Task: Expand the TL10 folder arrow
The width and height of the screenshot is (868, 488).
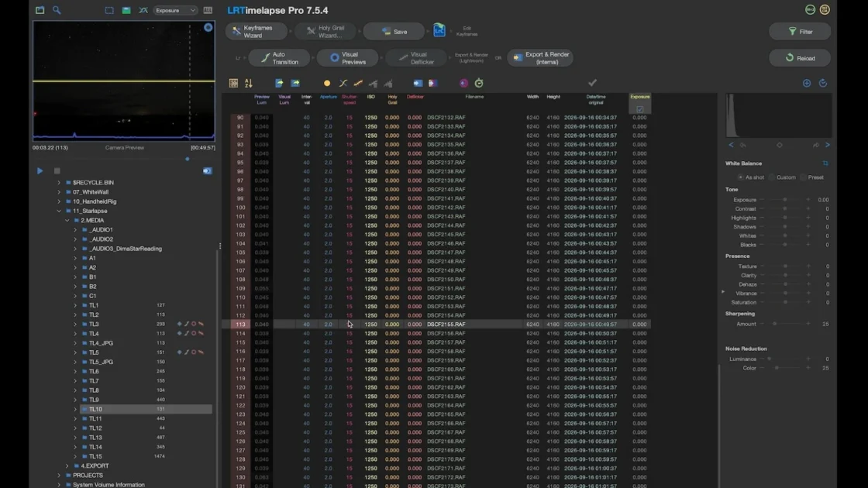Action: tap(75, 410)
